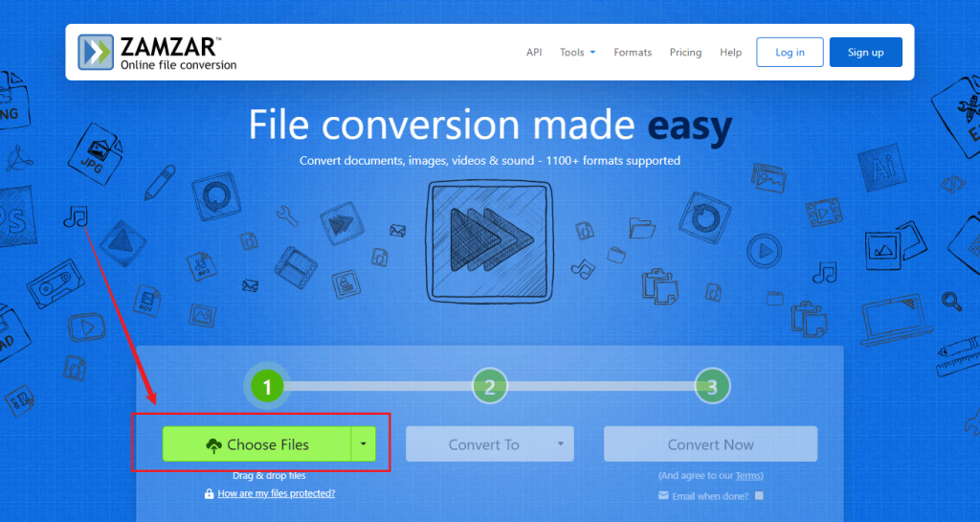Click the Sign up button
Screen dimensions: 980x522
coord(865,52)
